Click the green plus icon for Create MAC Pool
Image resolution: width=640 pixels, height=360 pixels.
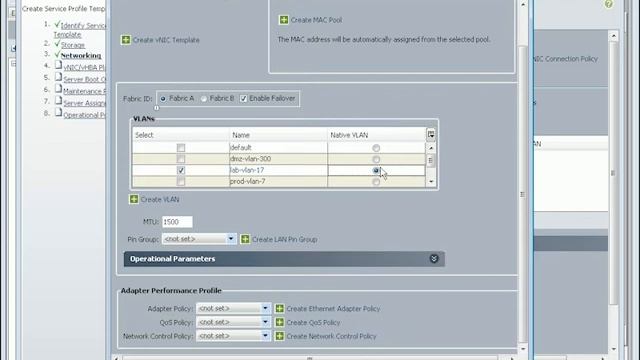click(283, 20)
